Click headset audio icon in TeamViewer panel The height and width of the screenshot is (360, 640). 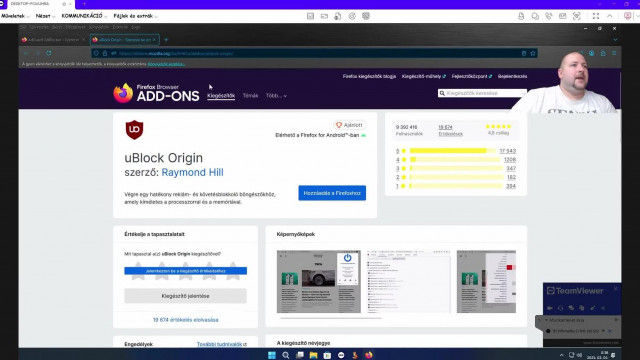tap(560, 308)
